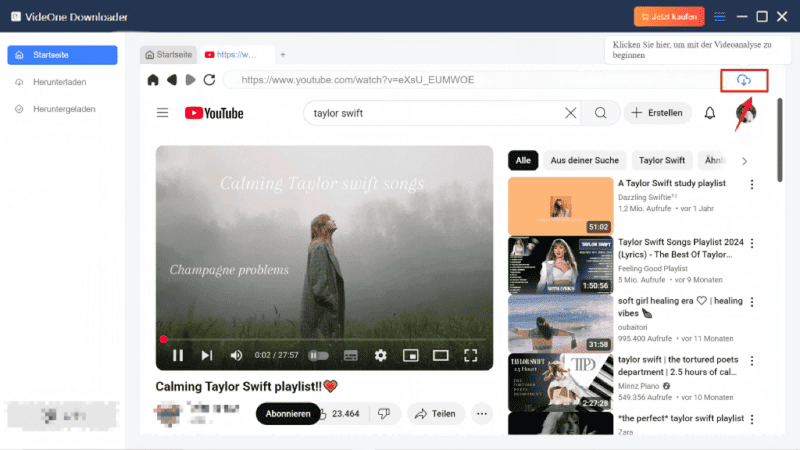Pause the playing video

tap(178, 355)
